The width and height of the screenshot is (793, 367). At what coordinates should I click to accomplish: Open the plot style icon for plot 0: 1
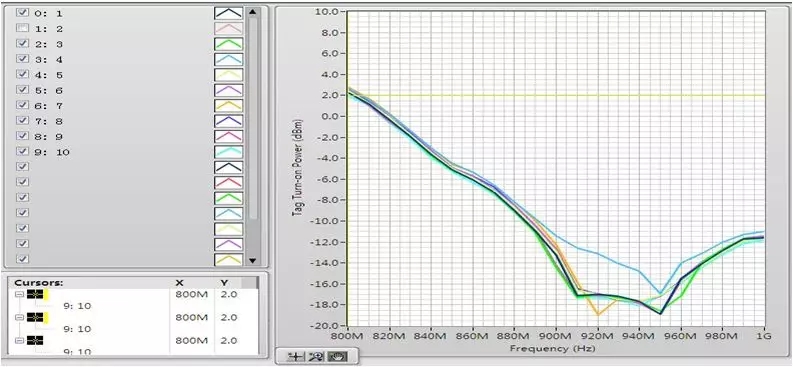(x=229, y=13)
